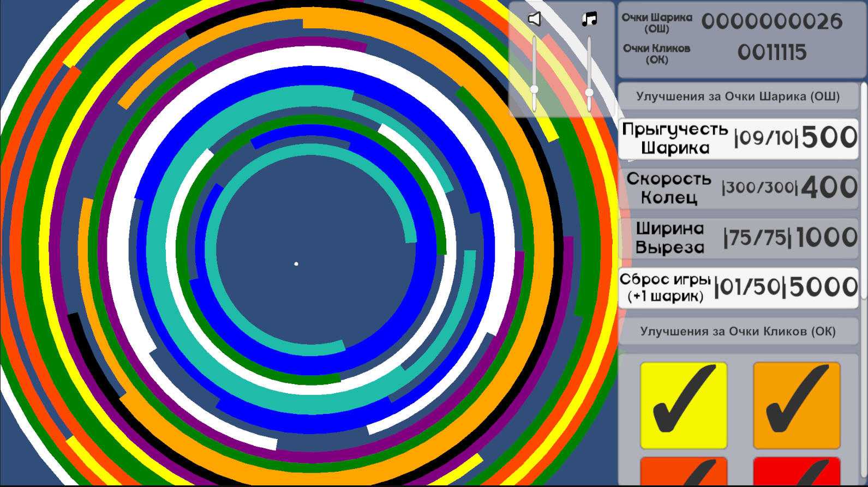The height and width of the screenshot is (487, 868).
Task: Buy the Прыгучесть Шарика upgrade for 500
Action: 738,139
